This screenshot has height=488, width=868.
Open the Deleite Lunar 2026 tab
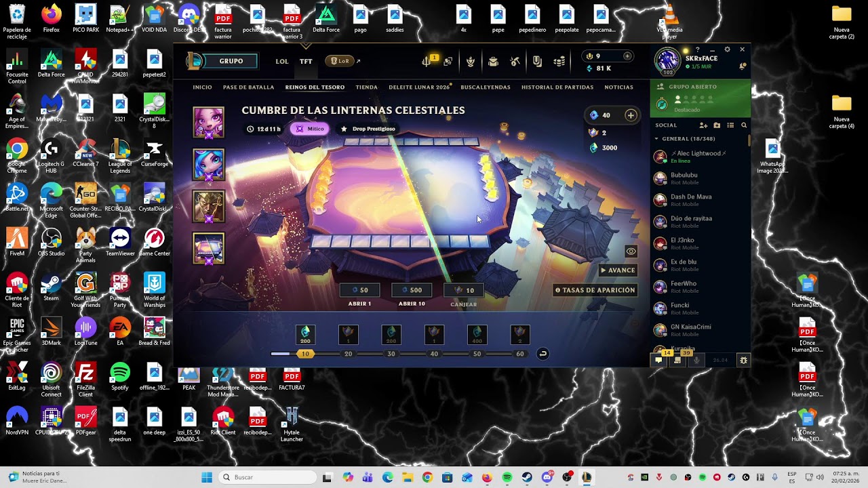[x=419, y=87]
